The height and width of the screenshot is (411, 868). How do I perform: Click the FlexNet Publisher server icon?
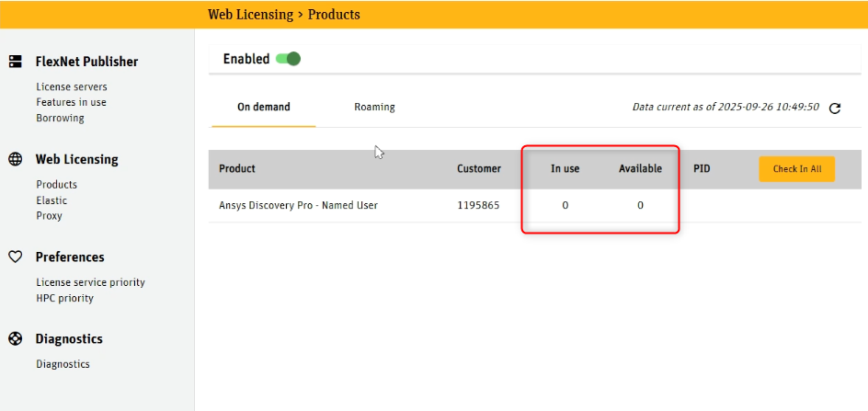coord(15,62)
